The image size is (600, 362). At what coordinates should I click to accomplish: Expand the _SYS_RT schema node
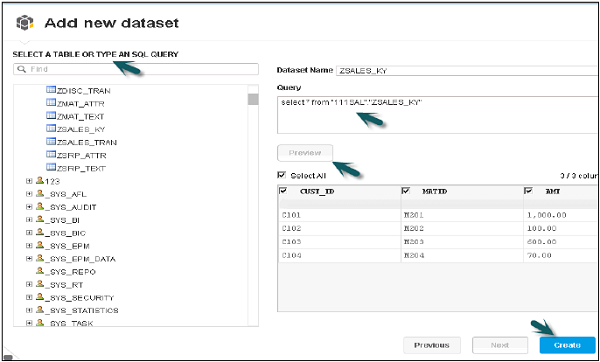click(x=29, y=285)
